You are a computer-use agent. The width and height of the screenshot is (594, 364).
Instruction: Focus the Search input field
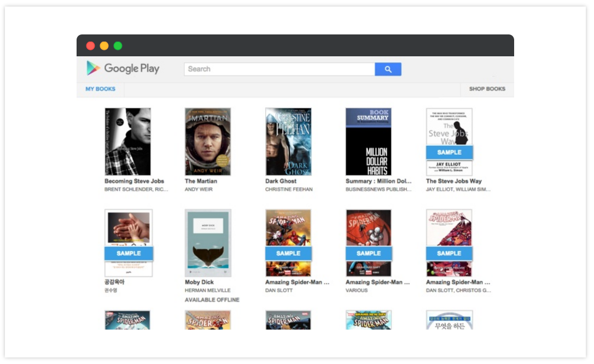tap(279, 69)
